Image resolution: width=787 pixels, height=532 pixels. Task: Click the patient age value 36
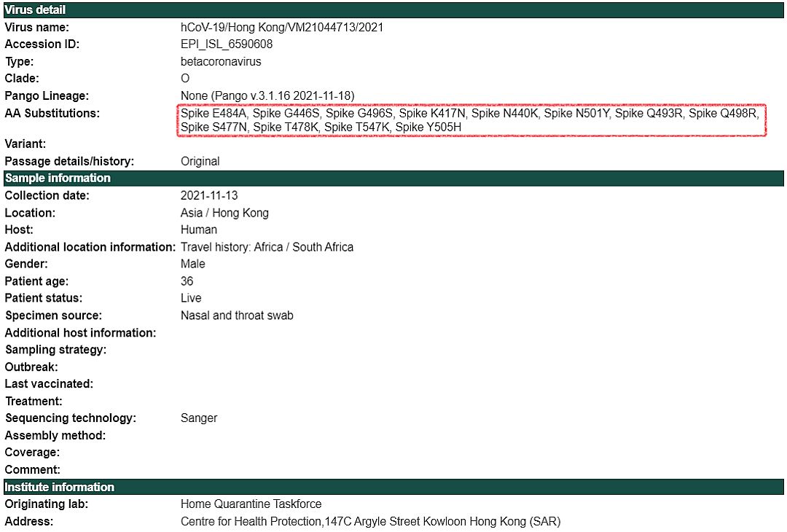187,281
